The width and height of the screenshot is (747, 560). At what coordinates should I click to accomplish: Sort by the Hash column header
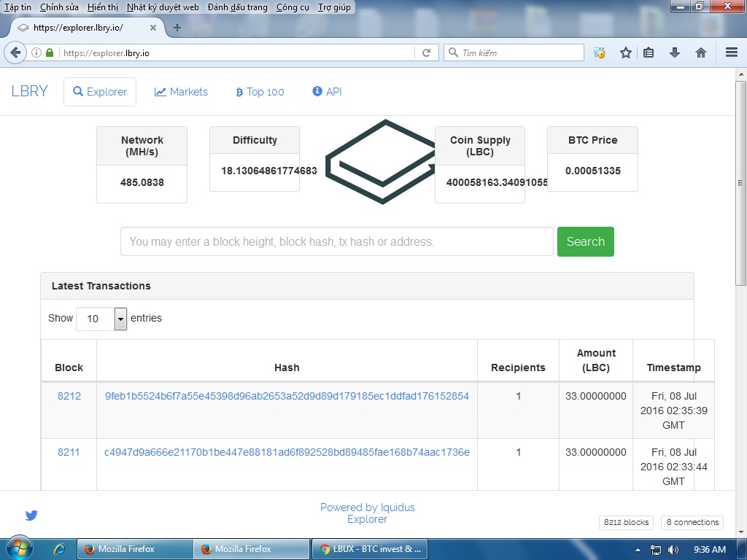tap(287, 360)
